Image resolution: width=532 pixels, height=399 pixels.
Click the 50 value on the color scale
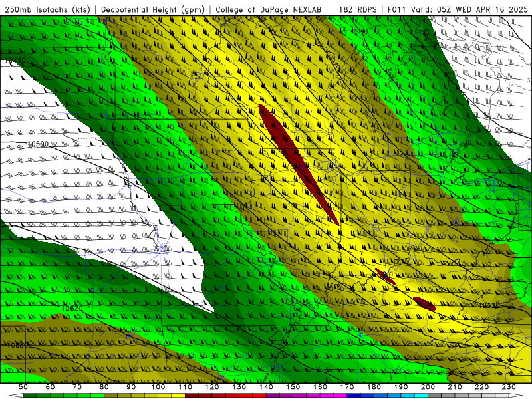23,387
